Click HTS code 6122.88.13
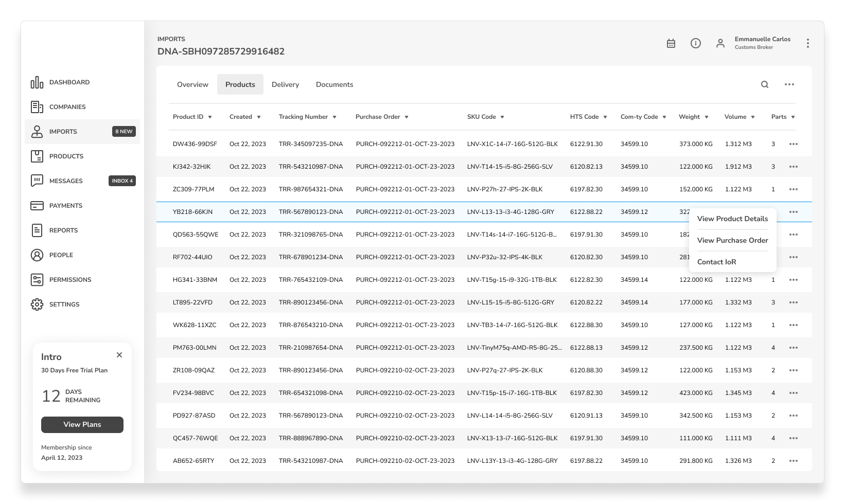Screen dimensions: 845x504 click(586, 348)
